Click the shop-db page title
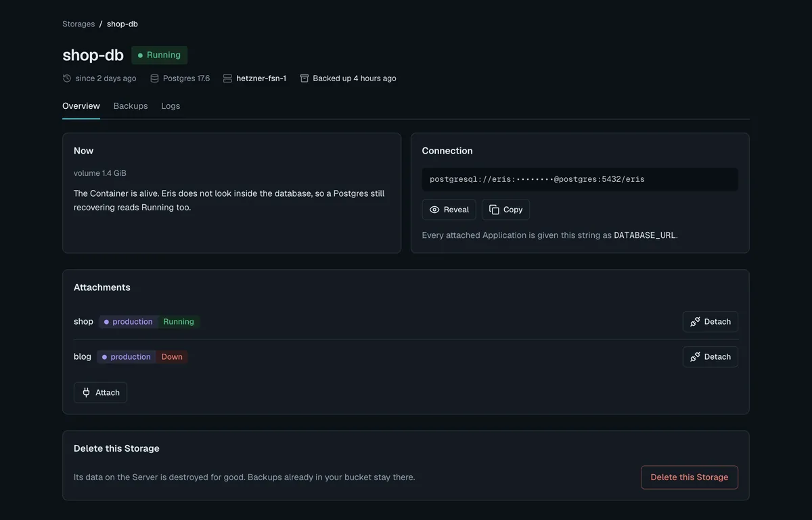The width and height of the screenshot is (812, 520). pos(93,55)
